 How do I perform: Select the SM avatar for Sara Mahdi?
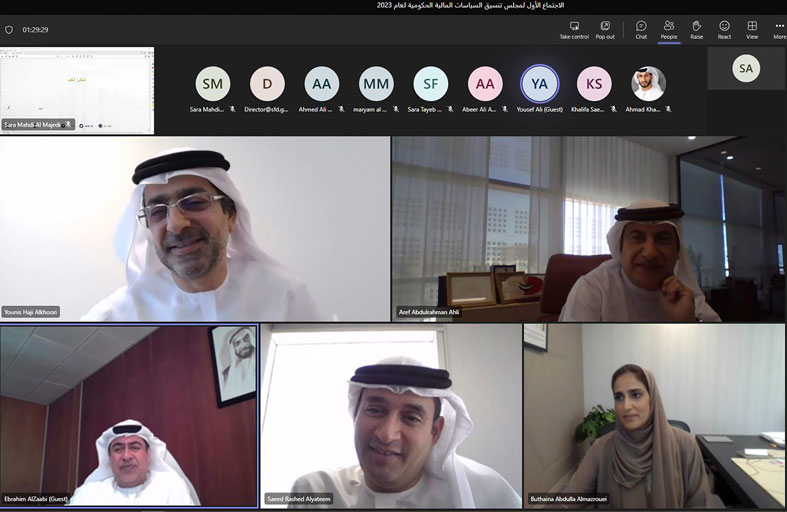pyautogui.click(x=212, y=84)
